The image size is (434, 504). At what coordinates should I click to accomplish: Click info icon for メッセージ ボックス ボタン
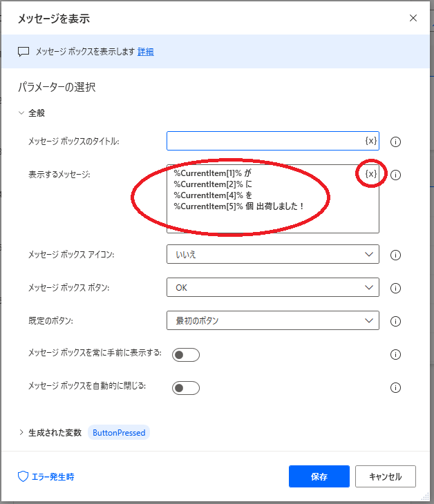[396, 288]
